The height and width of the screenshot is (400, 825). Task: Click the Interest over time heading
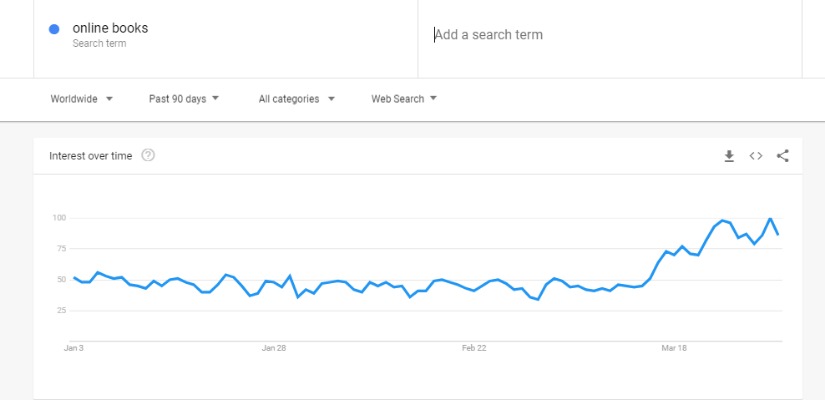click(90, 156)
